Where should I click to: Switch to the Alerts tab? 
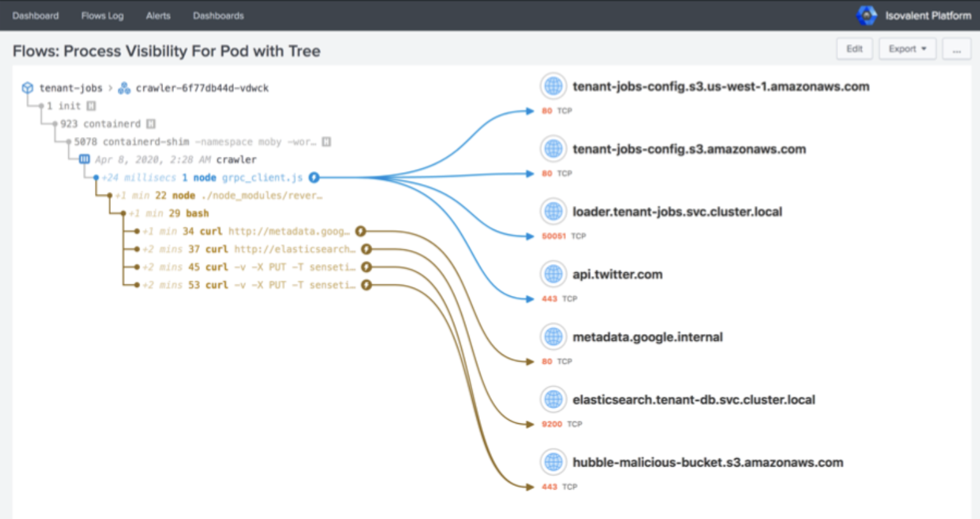pos(158,15)
